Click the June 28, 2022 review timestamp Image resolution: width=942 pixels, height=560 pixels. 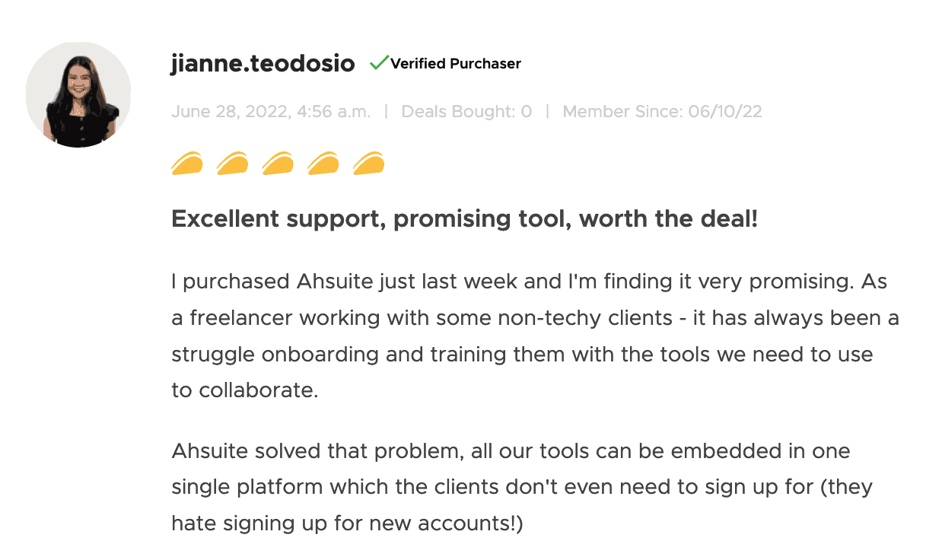click(x=271, y=112)
